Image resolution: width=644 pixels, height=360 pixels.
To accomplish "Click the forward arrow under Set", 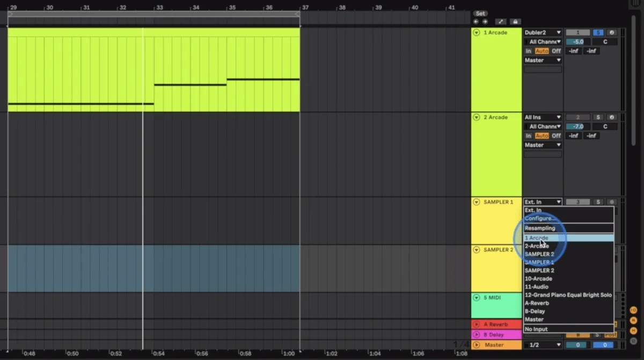I will pos(485,22).
